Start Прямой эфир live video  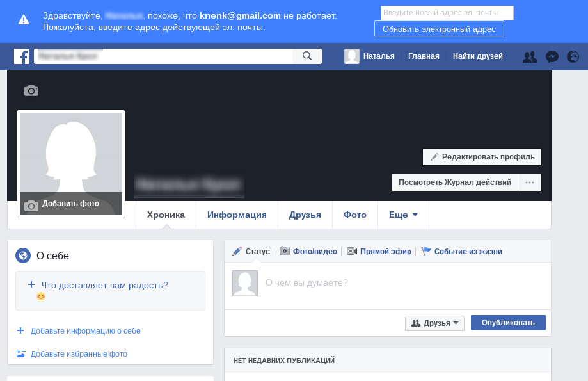coord(379,252)
